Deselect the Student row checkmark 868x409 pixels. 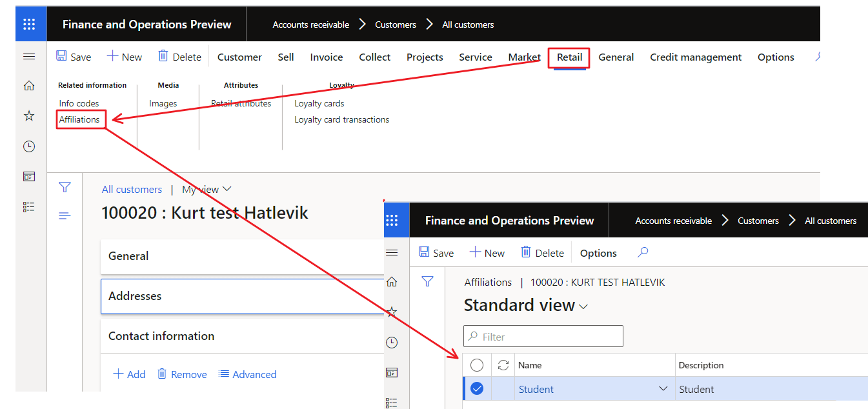pos(477,389)
